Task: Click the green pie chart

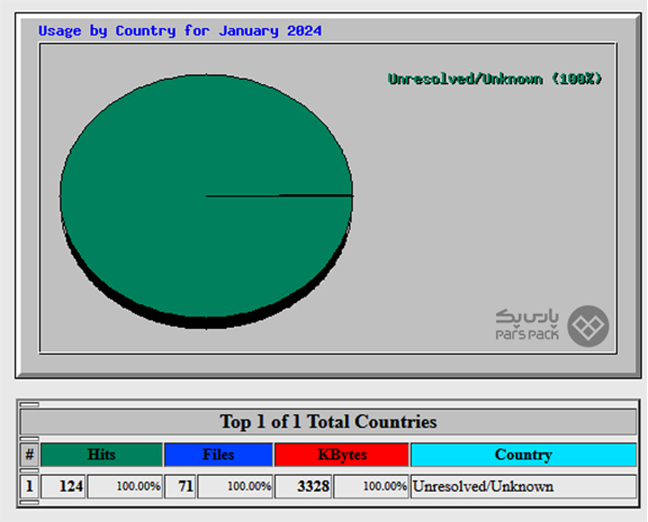Action: click(206, 201)
